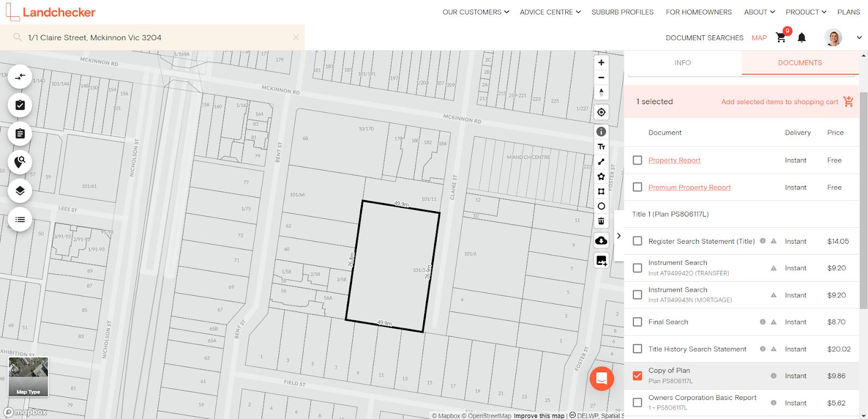Open the notifications bell

point(802,37)
